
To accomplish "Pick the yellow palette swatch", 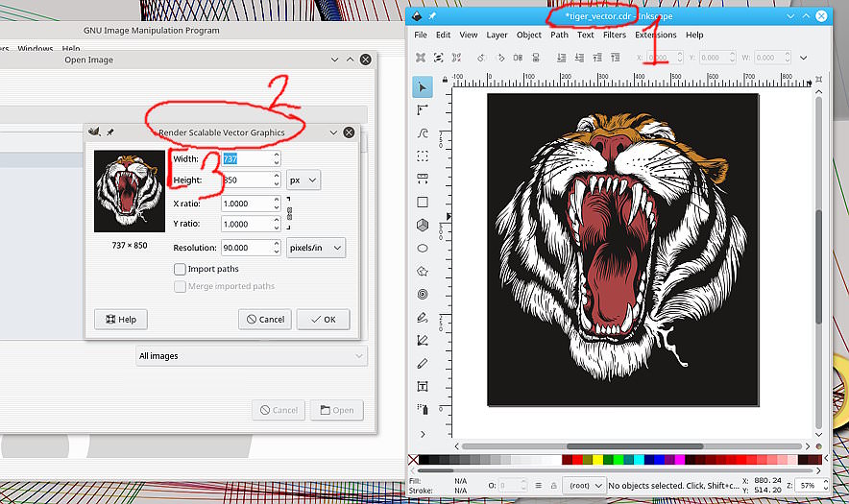I will click(597, 460).
